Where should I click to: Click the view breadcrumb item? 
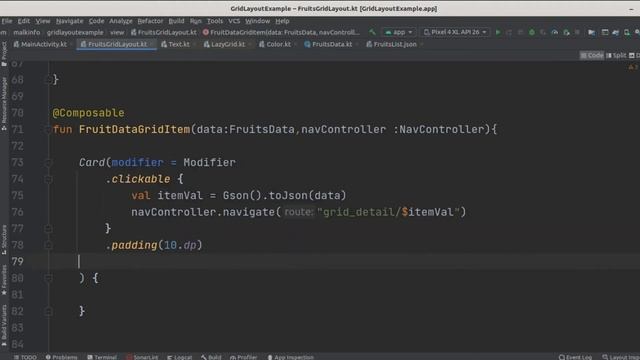(117, 32)
